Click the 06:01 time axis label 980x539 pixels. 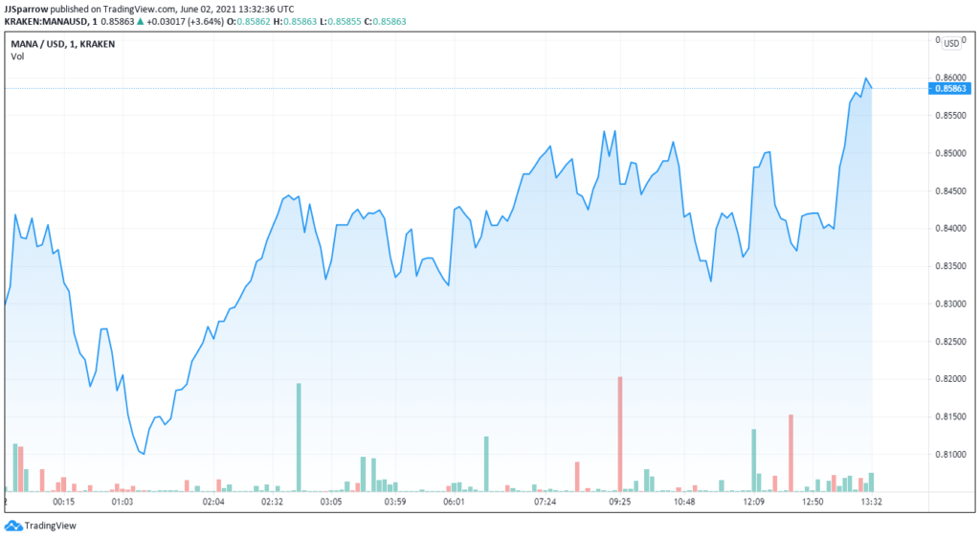pyautogui.click(x=455, y=502)
